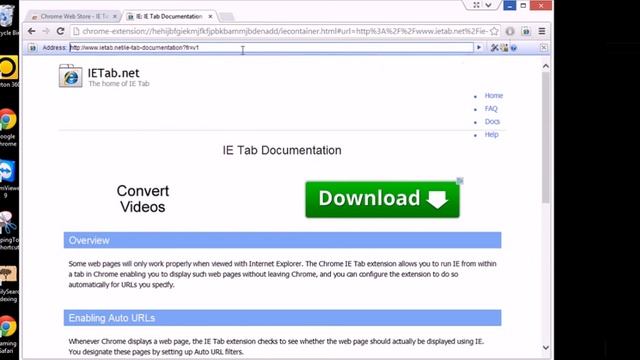This screenshot has height=360, width=640.
Task: Select the IE Tab Documentation tab
Action: tap(169, 16)
